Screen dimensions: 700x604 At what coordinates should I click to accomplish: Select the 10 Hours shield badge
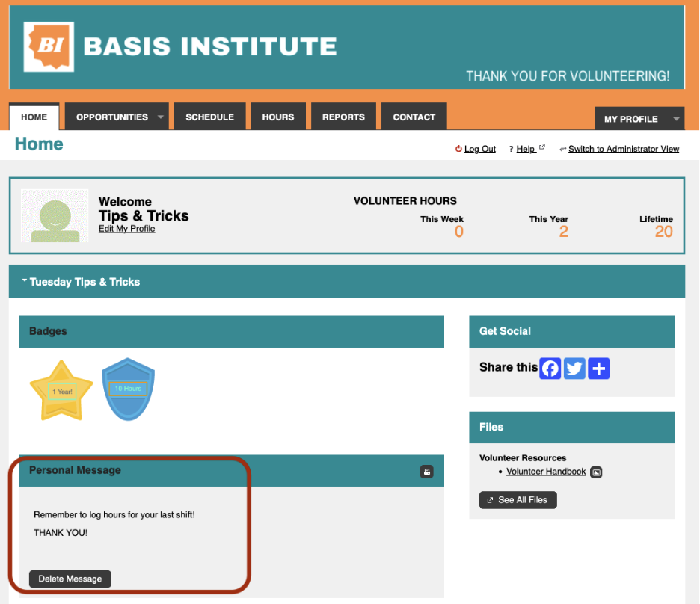tap(128, 389)
